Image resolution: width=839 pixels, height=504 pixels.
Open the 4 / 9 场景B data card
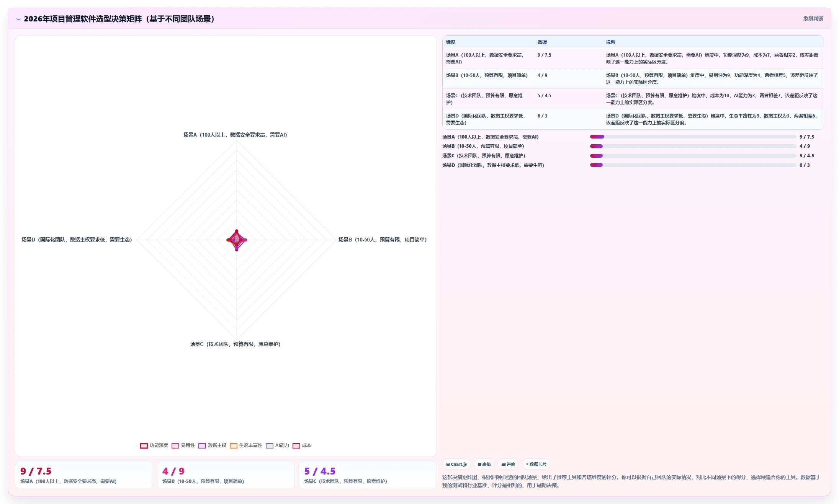click(226, 475)
